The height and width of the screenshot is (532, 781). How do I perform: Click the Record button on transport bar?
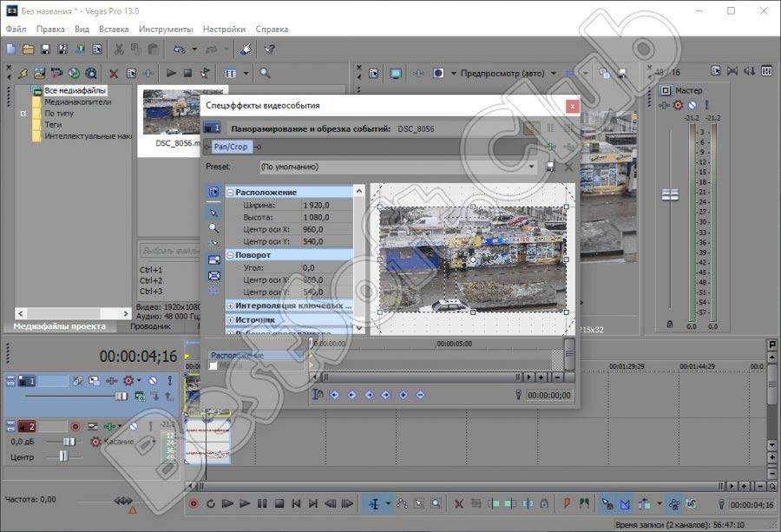194,503
